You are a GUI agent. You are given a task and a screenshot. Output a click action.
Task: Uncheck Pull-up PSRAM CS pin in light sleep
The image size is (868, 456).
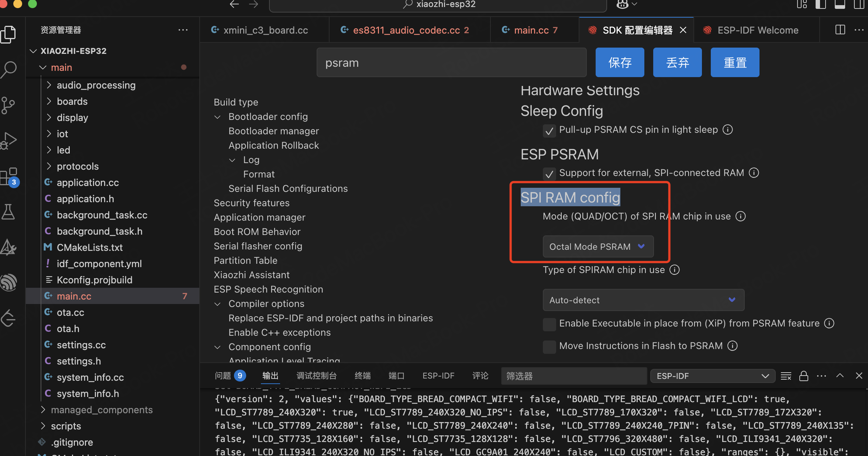(x=549, y=131)
